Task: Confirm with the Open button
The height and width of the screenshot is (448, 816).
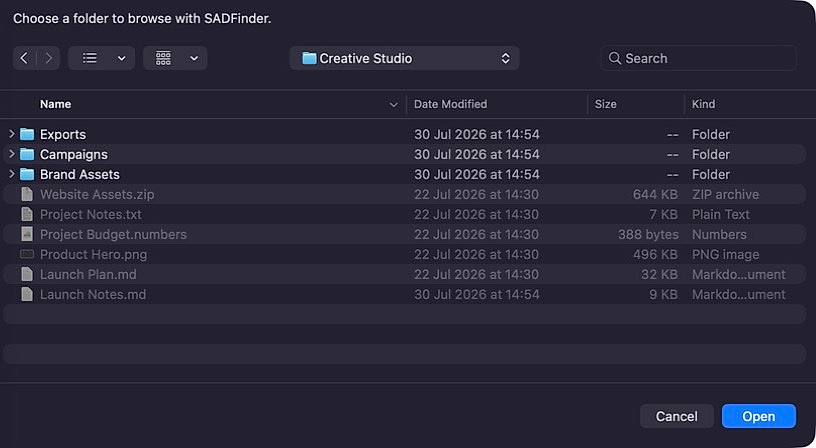Action: point(759,416)
